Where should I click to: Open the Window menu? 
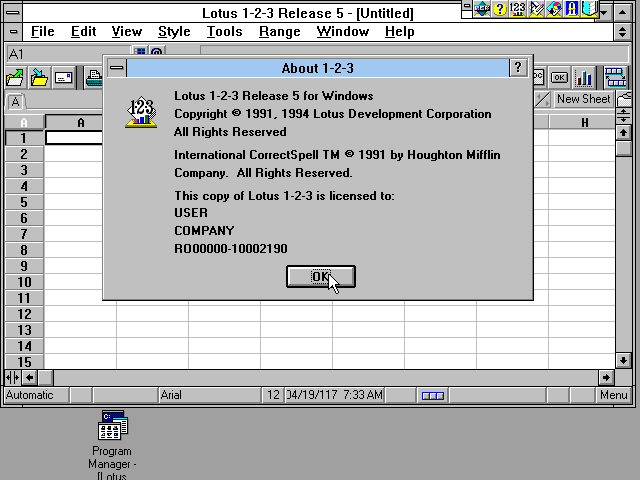(342, 31)
